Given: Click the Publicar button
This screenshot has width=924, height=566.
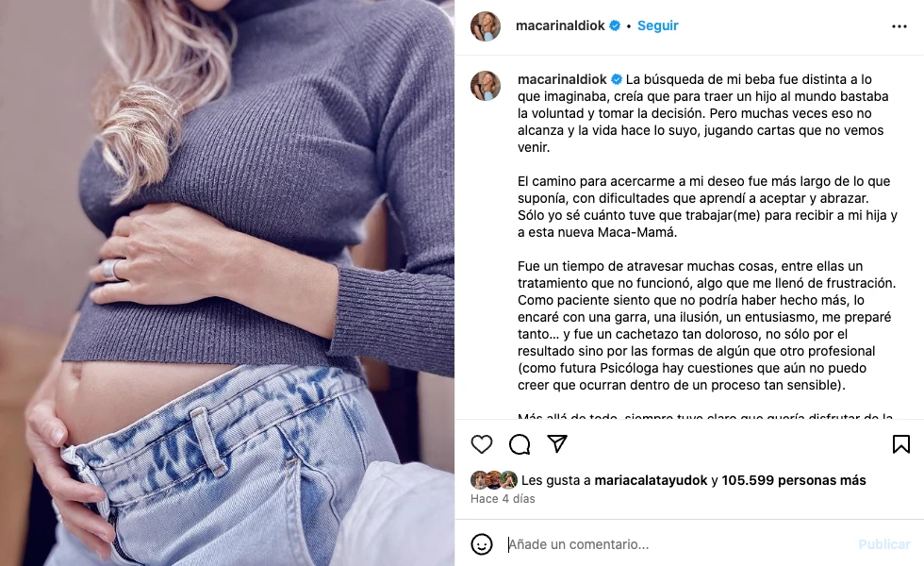Looking at the screenshot, I should pos(884,544).
